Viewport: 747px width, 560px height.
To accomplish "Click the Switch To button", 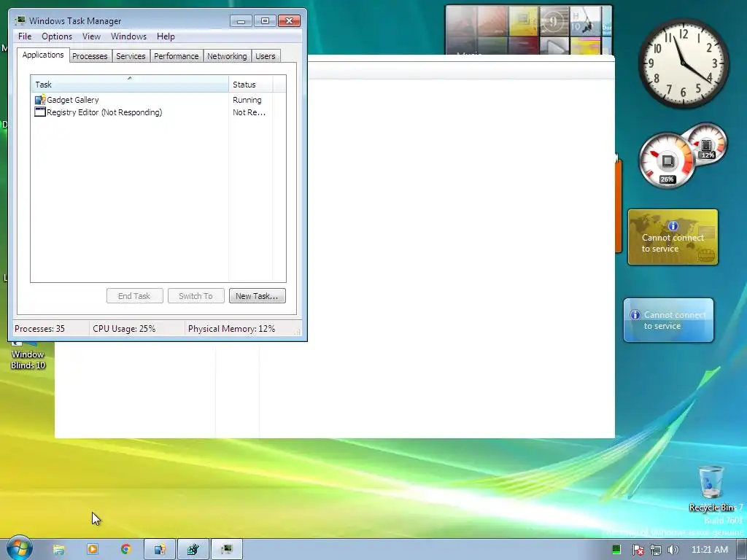I will (196, 296).
